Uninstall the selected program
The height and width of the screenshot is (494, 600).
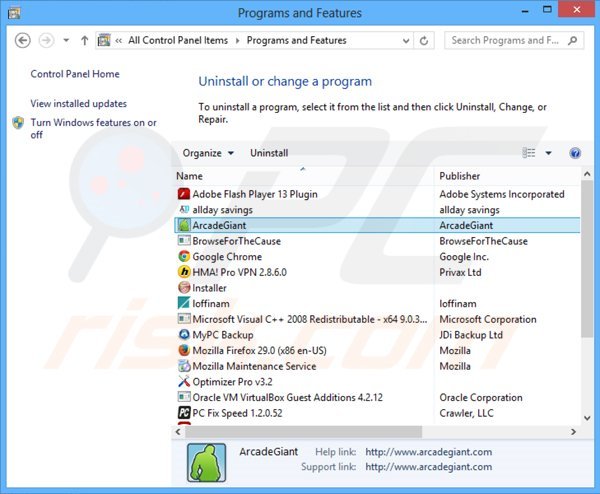(269, 153)
